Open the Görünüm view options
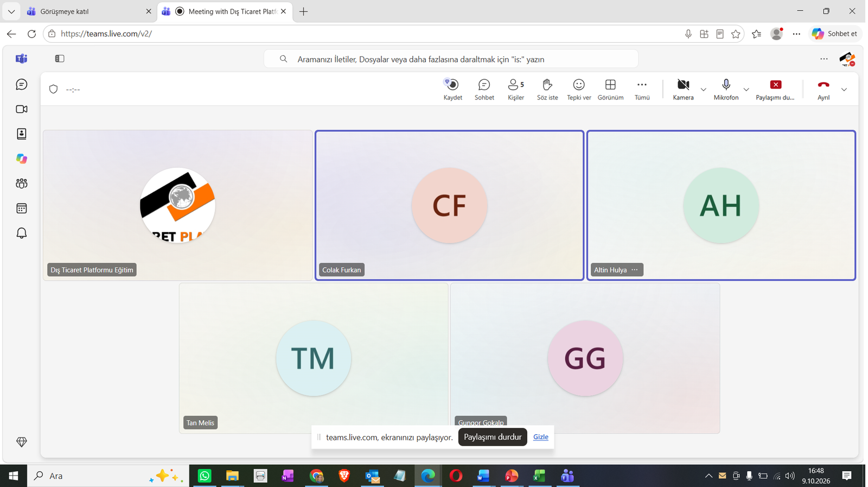 click(610, 90)
